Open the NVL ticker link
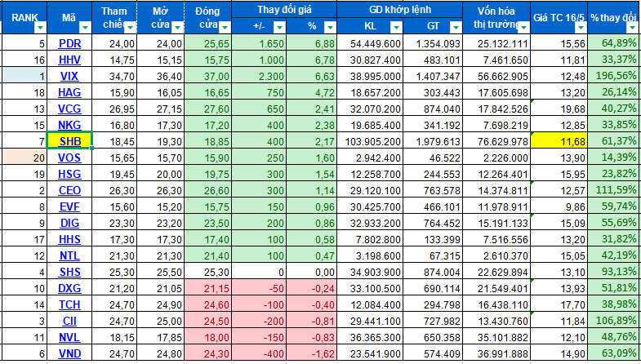641x364 pixels. click(69, 337)
